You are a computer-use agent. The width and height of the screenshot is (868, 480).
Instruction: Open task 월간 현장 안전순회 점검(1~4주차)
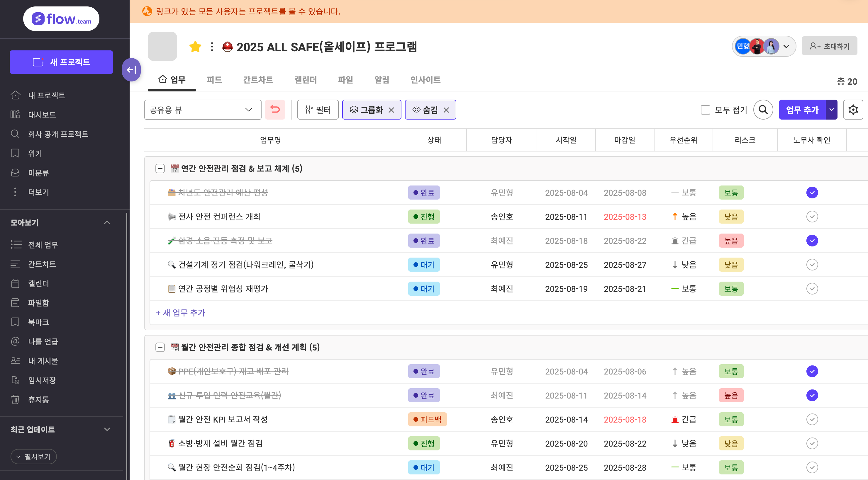(236, 467)
